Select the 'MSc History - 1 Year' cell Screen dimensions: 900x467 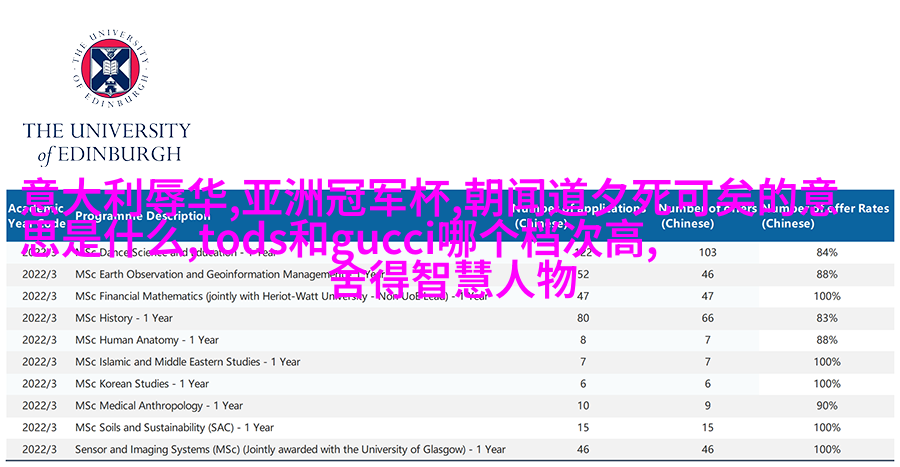click(124, 318)
